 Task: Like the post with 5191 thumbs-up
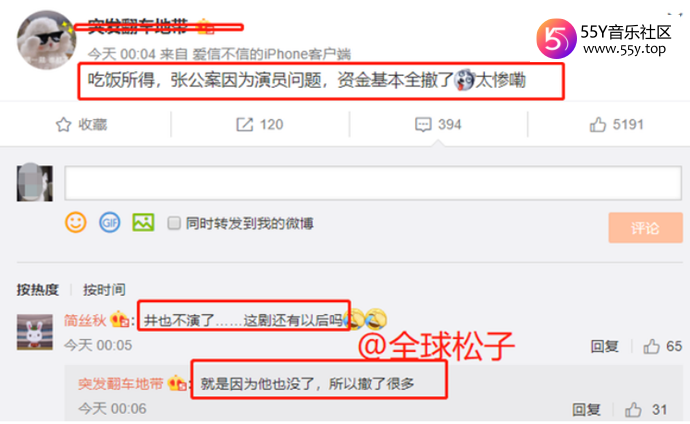tap(598, 124)
